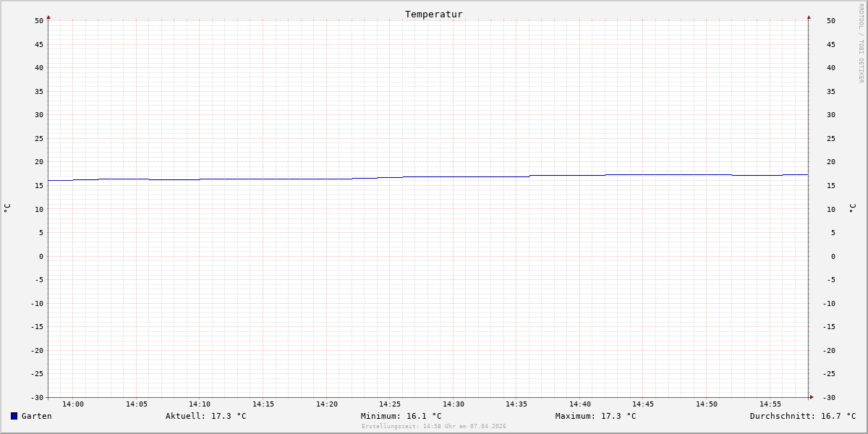Screen dimensions: 868x434
Task: Click the 14:50 time axis label
Action: pyautogui.click(x=707, y=404)
